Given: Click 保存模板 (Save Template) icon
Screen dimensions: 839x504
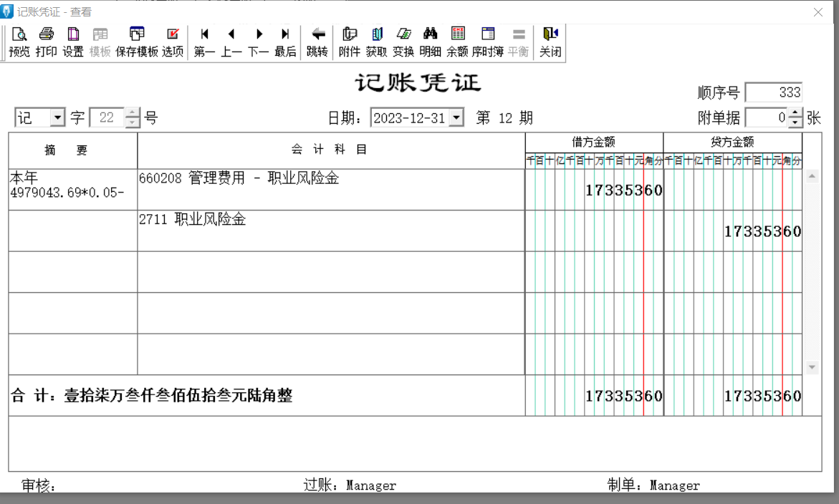Looking at the screenshot, I should (x=136, y=42).
